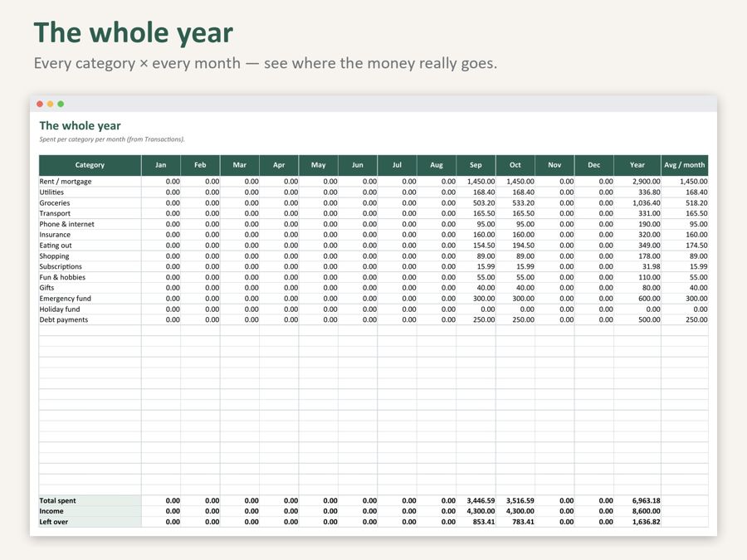Click the Left over row label

[53, 522]
